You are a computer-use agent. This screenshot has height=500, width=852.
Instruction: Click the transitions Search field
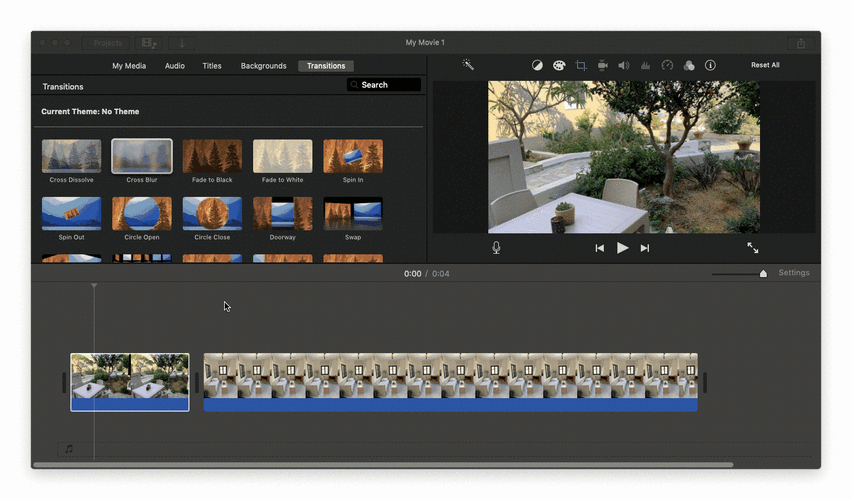click(384, 85)
